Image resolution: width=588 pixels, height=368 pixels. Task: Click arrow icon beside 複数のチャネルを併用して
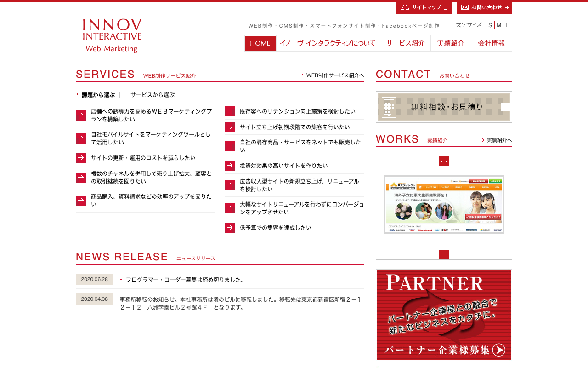click(81, 178)
